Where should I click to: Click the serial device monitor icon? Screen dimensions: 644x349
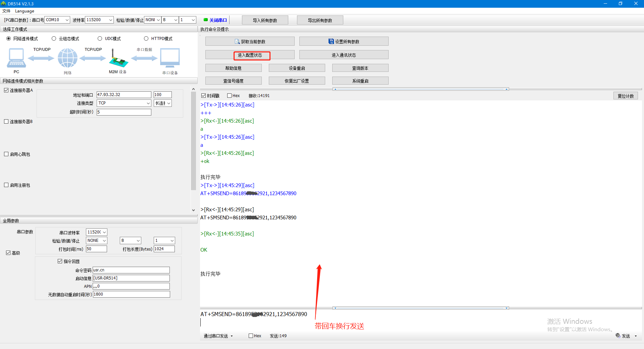(x=170, y=58)
